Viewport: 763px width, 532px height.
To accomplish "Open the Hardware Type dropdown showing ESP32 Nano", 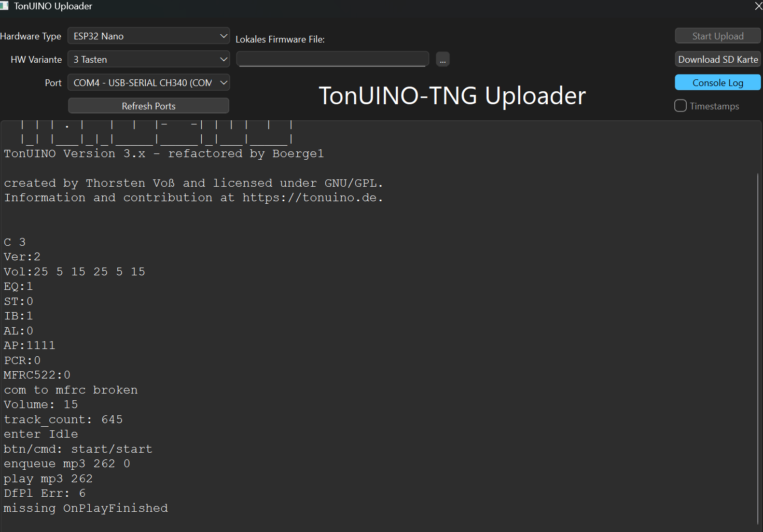I will pos(149,36).
